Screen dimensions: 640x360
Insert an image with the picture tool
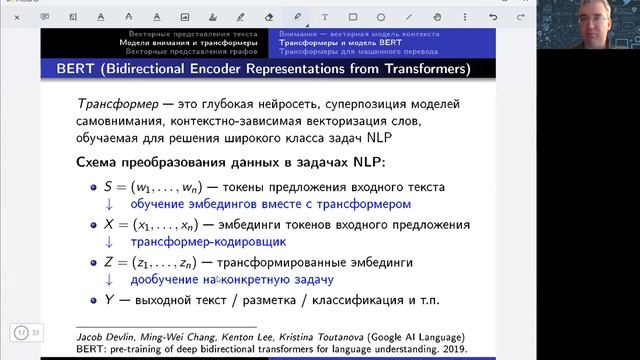point(184,17)
